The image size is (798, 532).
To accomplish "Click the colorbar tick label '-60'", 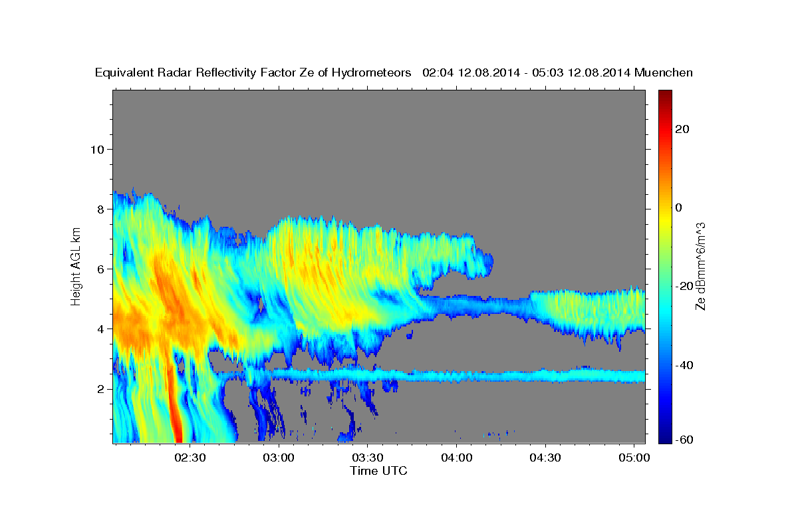I will (x=684, y=439).
